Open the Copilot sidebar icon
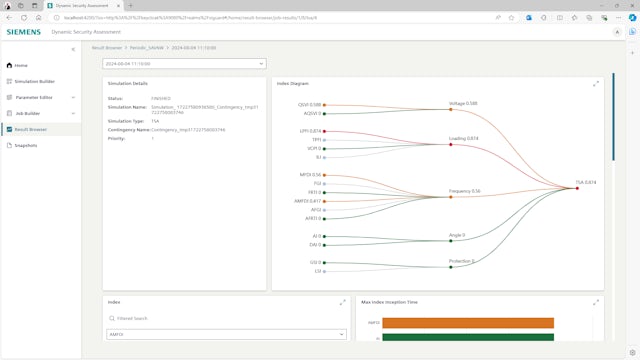The image size is (640, 360). click(632, 18)
